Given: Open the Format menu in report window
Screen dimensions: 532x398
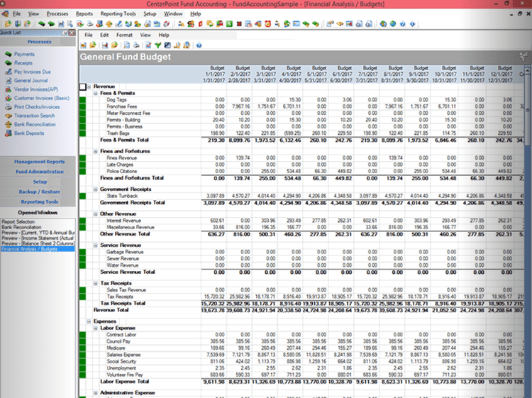Looking at the screenshot, I should coord(124,35).
